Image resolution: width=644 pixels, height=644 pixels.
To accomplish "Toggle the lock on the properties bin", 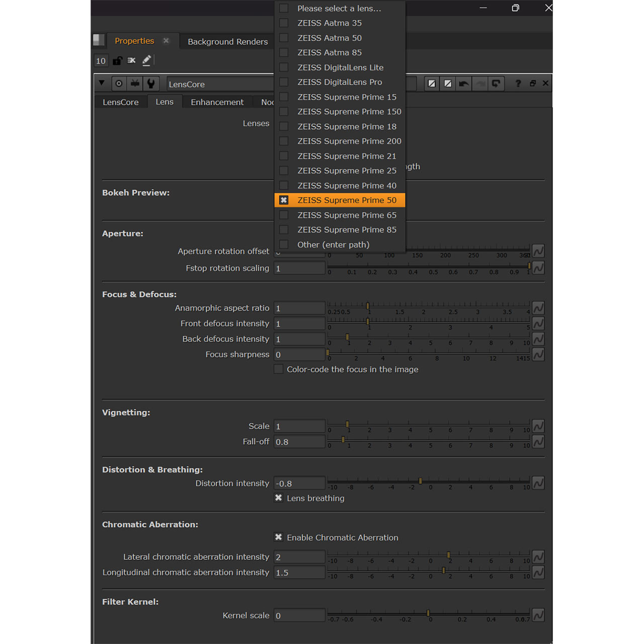I will point(117,61).
